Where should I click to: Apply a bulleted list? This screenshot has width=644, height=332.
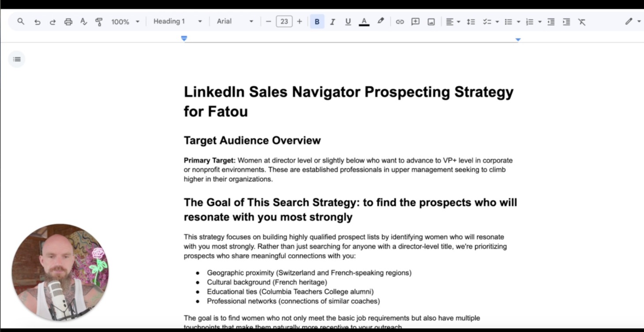point(508,22)
